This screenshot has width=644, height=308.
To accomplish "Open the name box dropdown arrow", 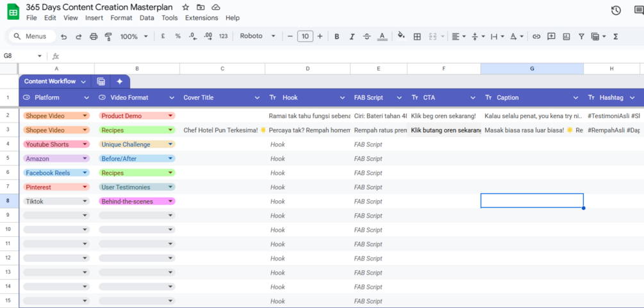I will (40, 56).
